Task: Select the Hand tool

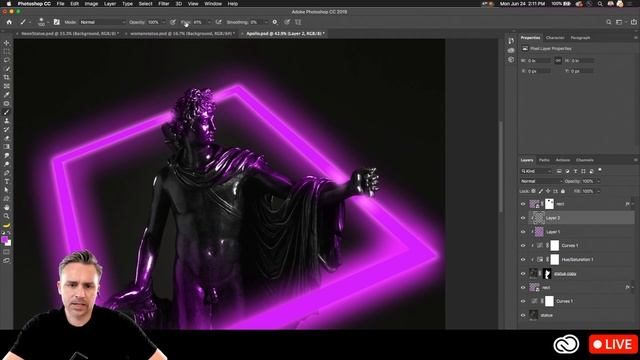Action: (7, 207)
